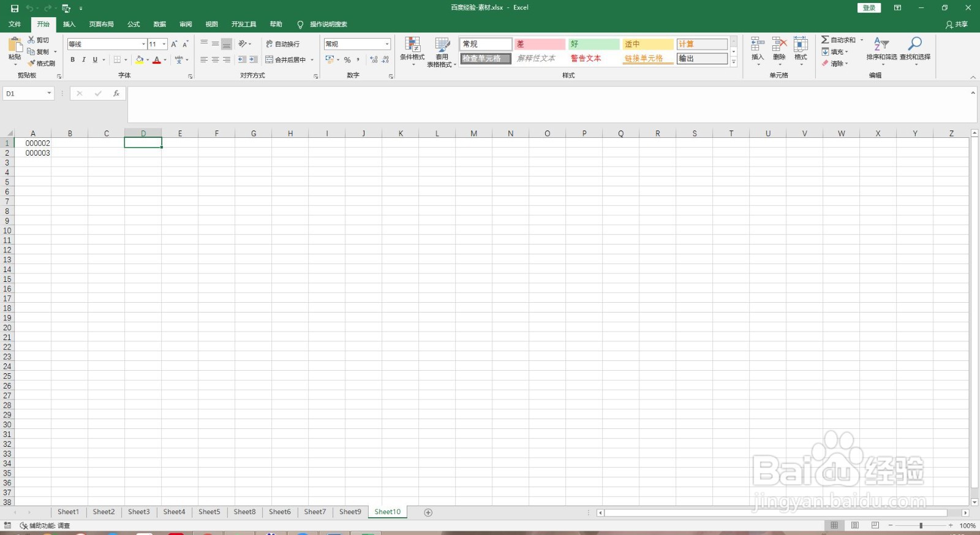Open Find & Select (查找和选择) magnifier
This screenshot has width=980, height=535.
[915, 44]
